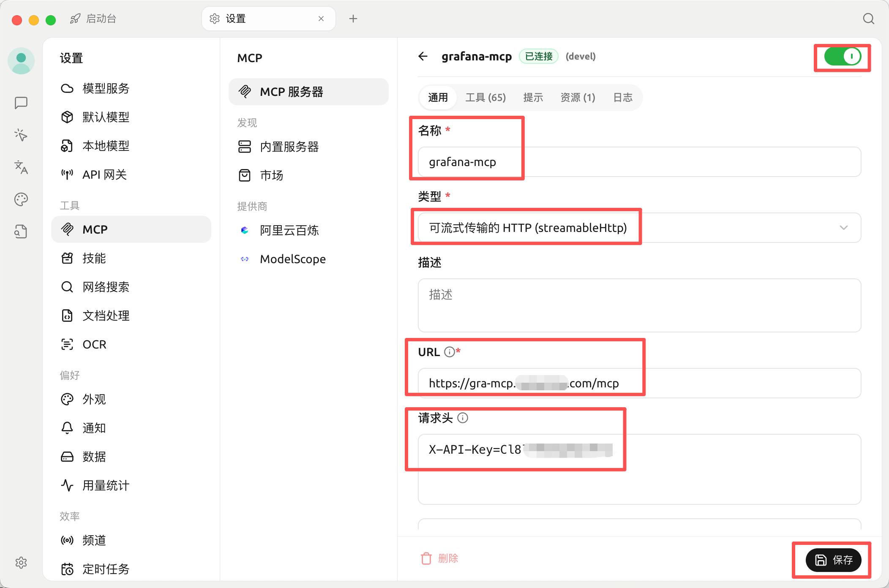Open OCR settings

click(x=131, y=344)
